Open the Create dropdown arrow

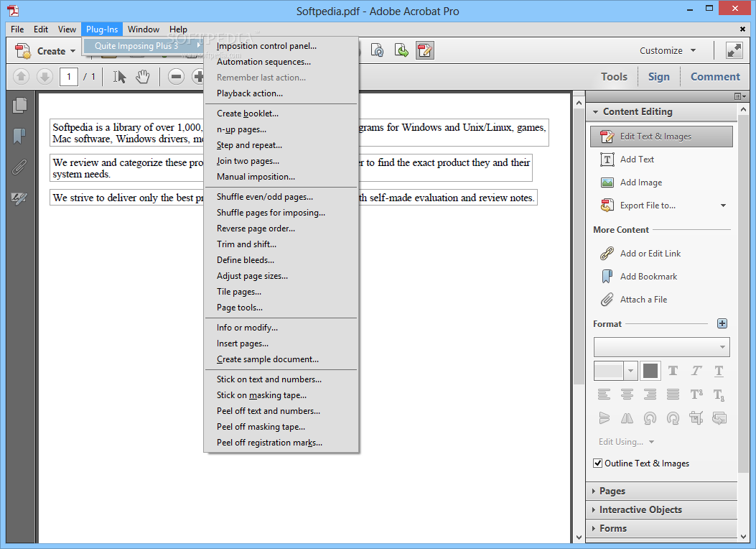point(73,50)
